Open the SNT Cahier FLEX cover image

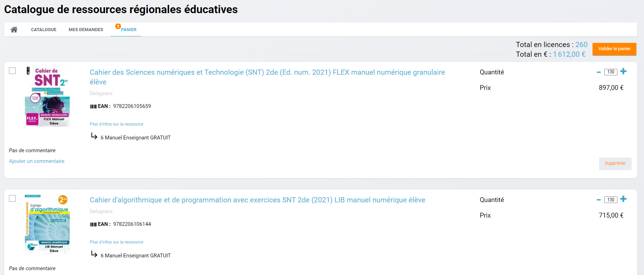click(x=47, y=97)
